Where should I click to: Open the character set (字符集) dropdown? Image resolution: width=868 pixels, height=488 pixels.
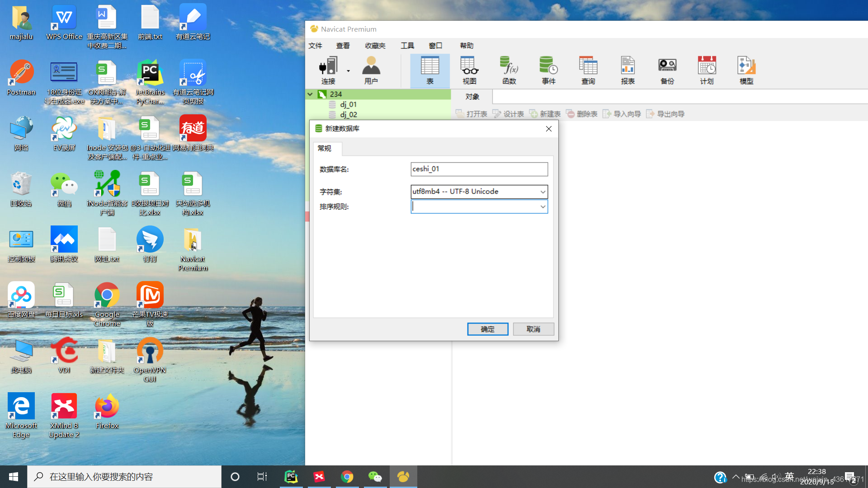[542, 192]
